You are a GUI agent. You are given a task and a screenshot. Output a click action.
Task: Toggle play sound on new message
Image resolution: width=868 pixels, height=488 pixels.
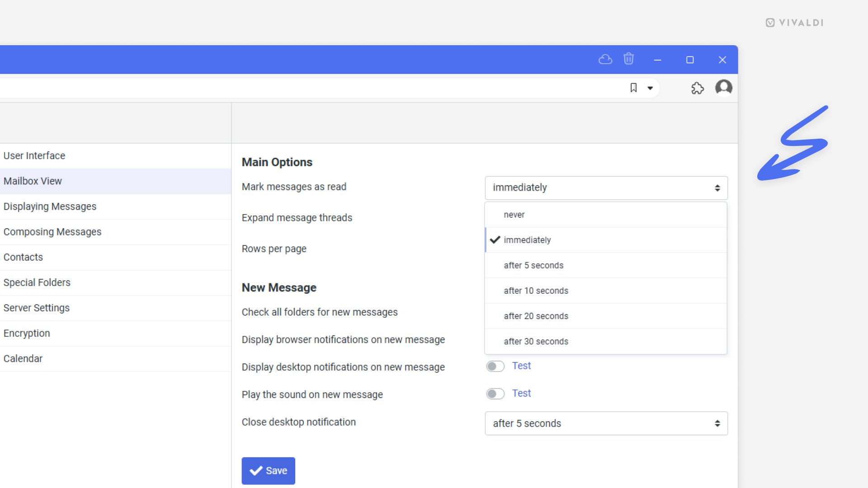click(x=495, y=394)
